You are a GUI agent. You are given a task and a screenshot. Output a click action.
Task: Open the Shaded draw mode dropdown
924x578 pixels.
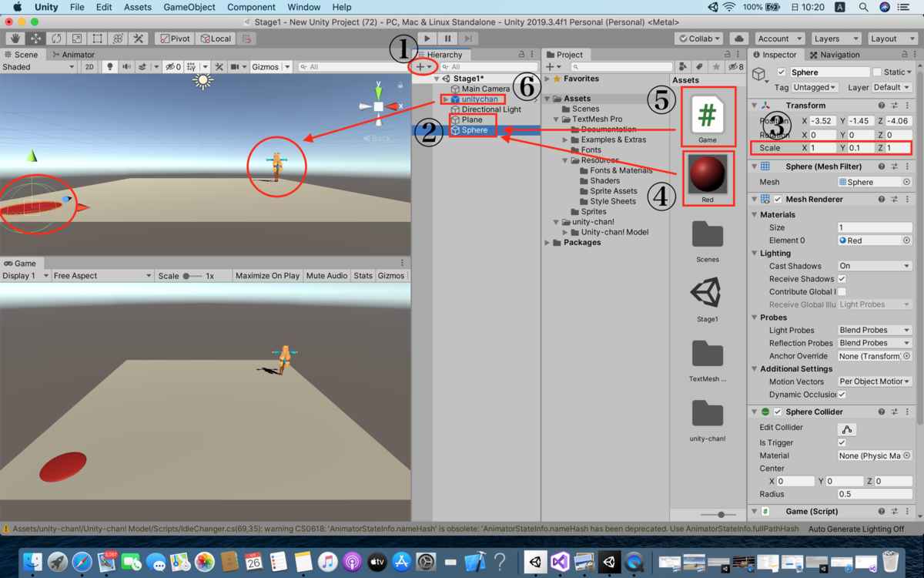point(38,67)
